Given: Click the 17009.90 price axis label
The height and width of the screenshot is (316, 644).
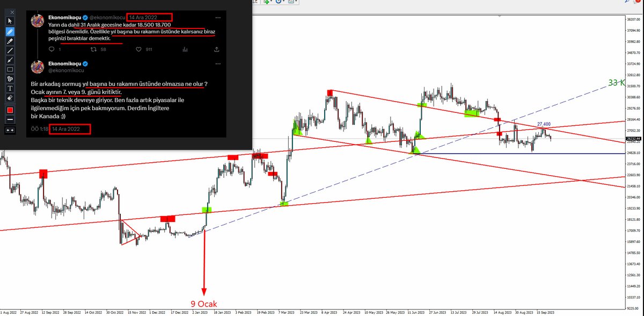Looking at the screenshot, I should click(633, 231).
